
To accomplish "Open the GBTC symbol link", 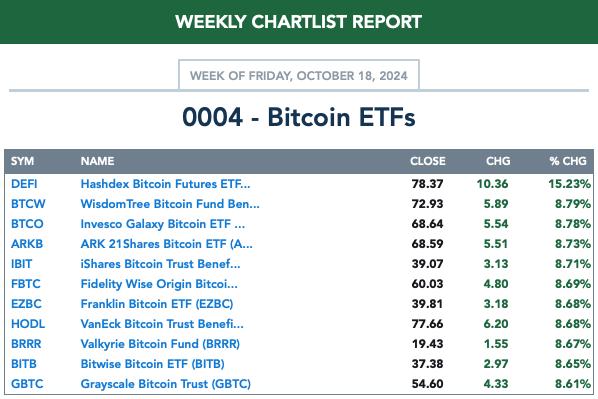I will click(27, 384).
